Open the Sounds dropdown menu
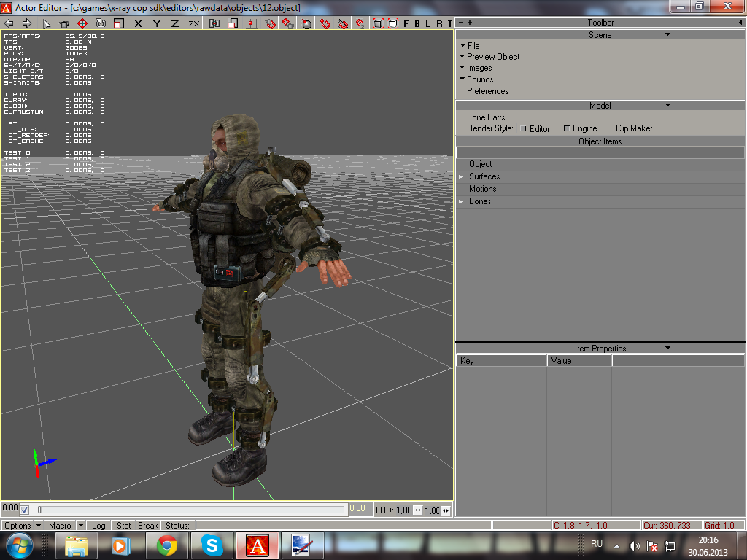 [x=476, y=79]
